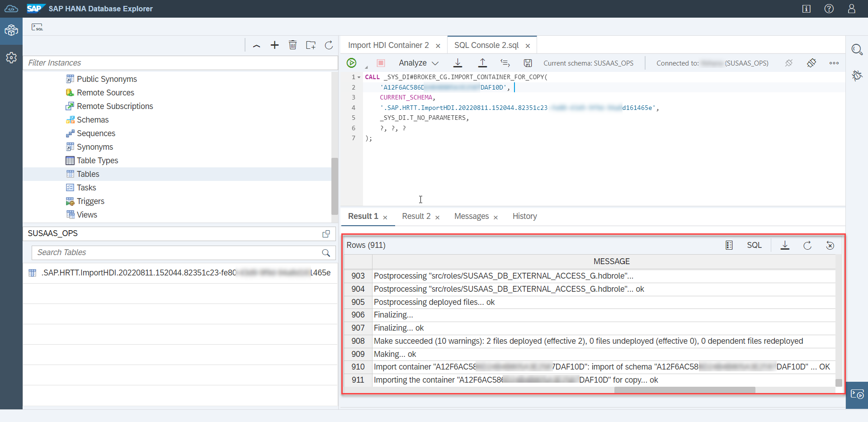Open the more options ellipsis in console toolbar
This screenshot has width=868, height=422.
coord(834,63)
